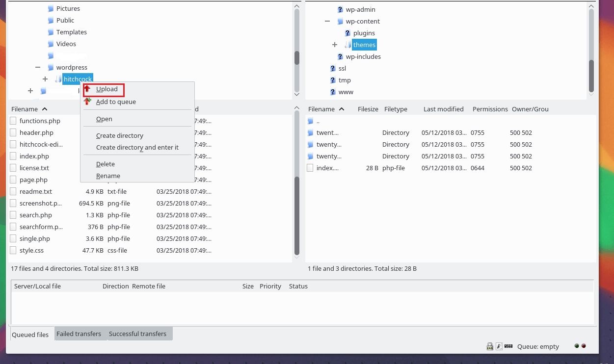
Task: Click the red Upload arrow icon
Action: [x=87, y=89]
